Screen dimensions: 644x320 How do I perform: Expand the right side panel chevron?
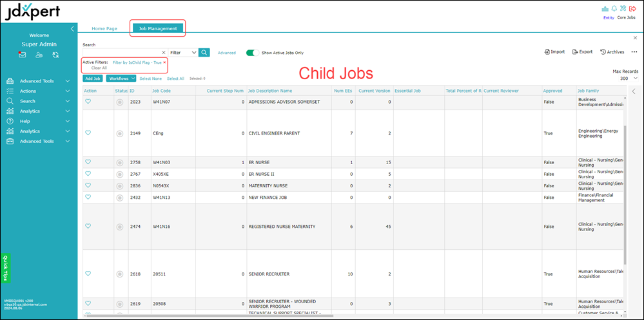[634, 91]
